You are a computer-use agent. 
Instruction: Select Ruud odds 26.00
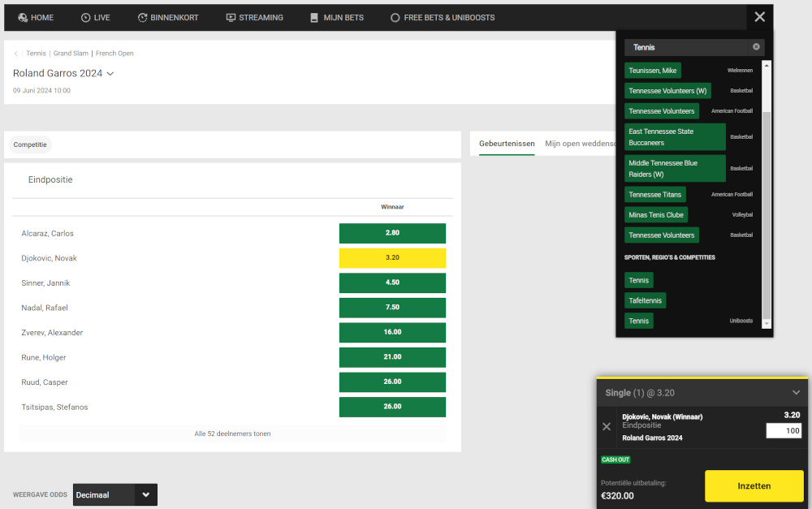click(x=392, y=382)
